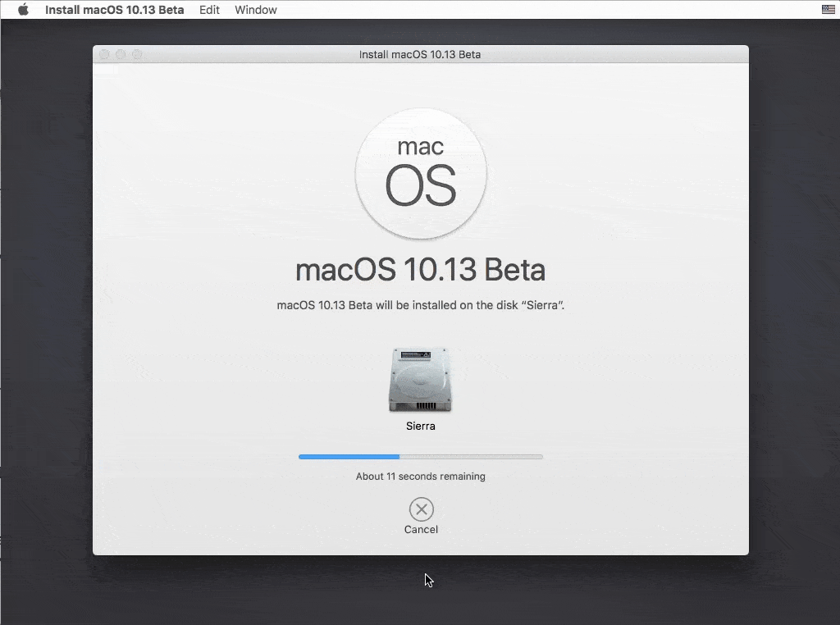The height and width of the screenshot is (625, 840).
Task: Click the Cancel X circle icon
Action: point(421,509)
